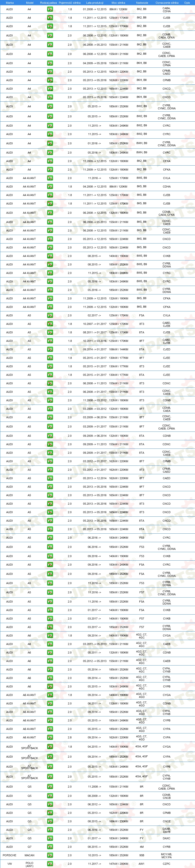This screenshot has width=195, height=868.
Task: Click the fuel icon in the A4 AVANT CDHA row
Action: click(50, 186)
